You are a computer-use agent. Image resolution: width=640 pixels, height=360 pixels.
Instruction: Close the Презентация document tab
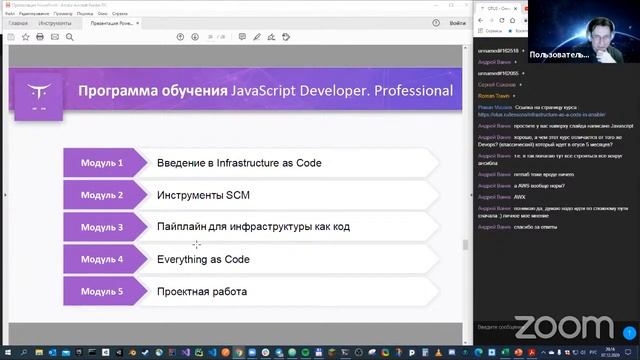[x=138, y=23]
